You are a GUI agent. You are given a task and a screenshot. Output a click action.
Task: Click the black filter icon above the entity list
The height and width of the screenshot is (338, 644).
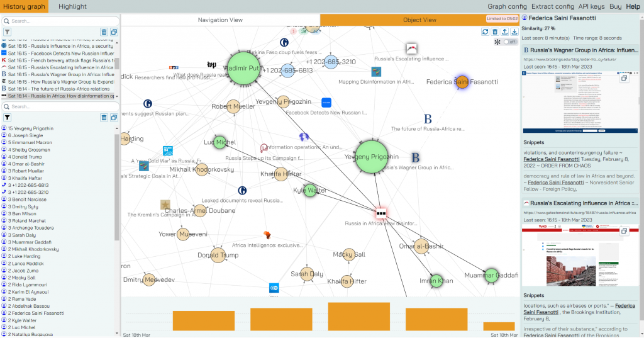coord(7,118)
